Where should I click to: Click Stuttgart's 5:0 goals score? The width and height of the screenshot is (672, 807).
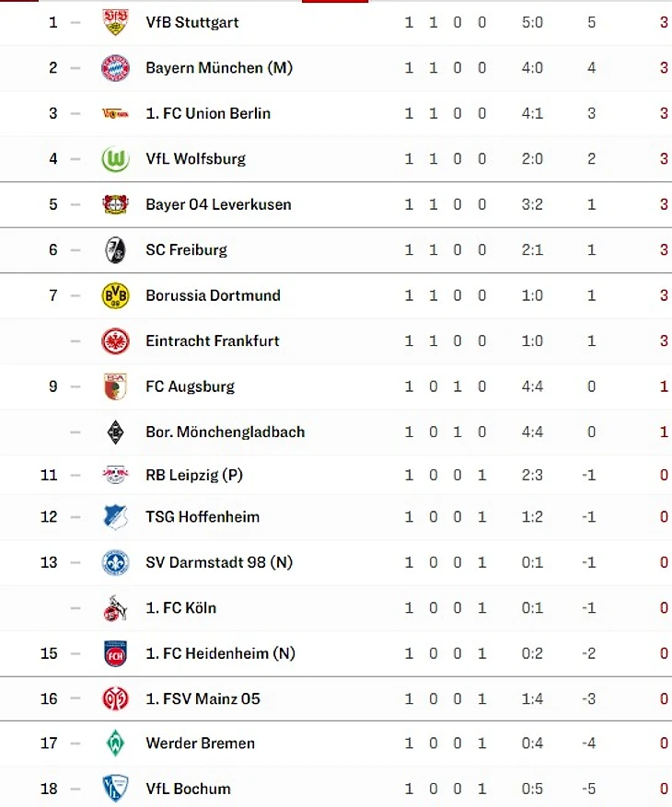coord(532,22)
